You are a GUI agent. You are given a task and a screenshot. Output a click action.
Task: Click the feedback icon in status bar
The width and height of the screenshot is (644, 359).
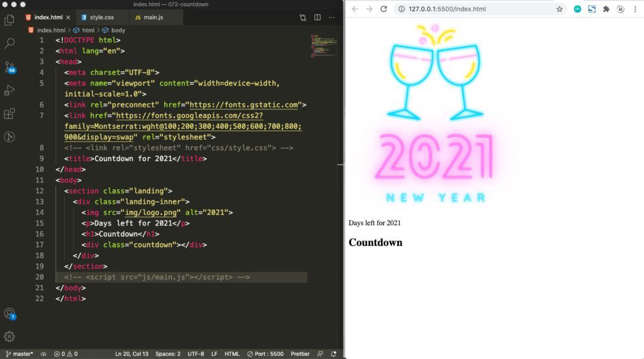click(320, 354)
